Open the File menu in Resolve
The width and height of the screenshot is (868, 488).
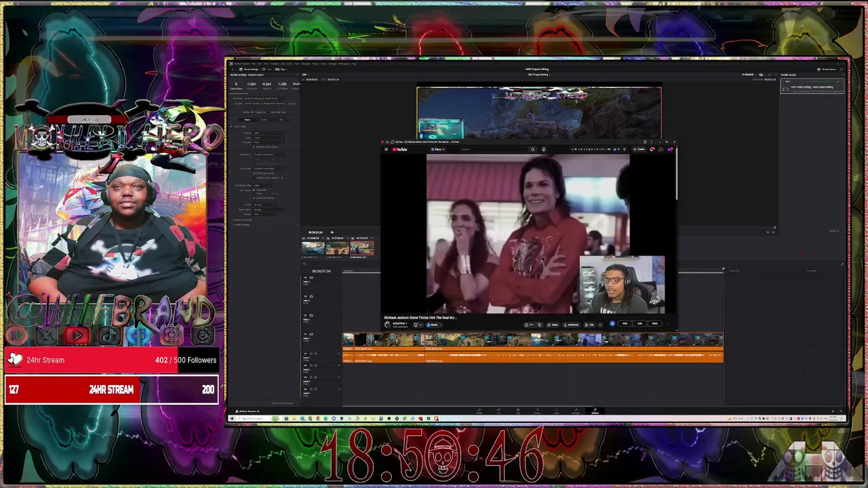tap(253, 64)
